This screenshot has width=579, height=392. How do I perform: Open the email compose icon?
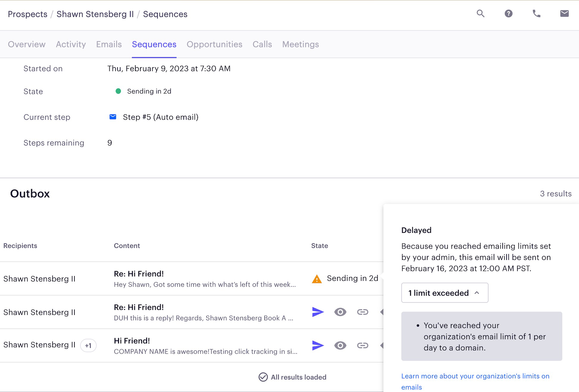pos(564,13)
